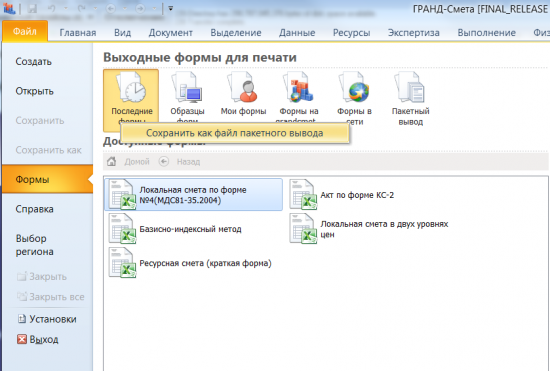Open the Экспертиза ribbon tab
This screenshot has width=550, height=371.
pyautogui.click(x=414, y=33)
